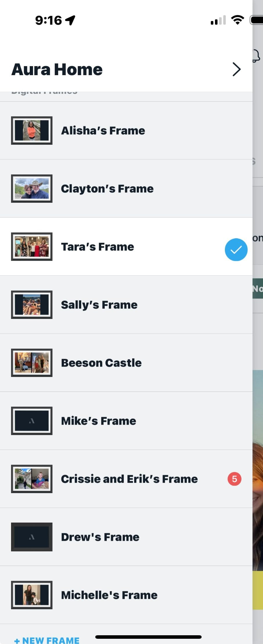Image resolution: width=263 pixels, height=644 pixels.
Task: Tap the Crissie and Erik's Frame thumbnail
Action: 32,479
